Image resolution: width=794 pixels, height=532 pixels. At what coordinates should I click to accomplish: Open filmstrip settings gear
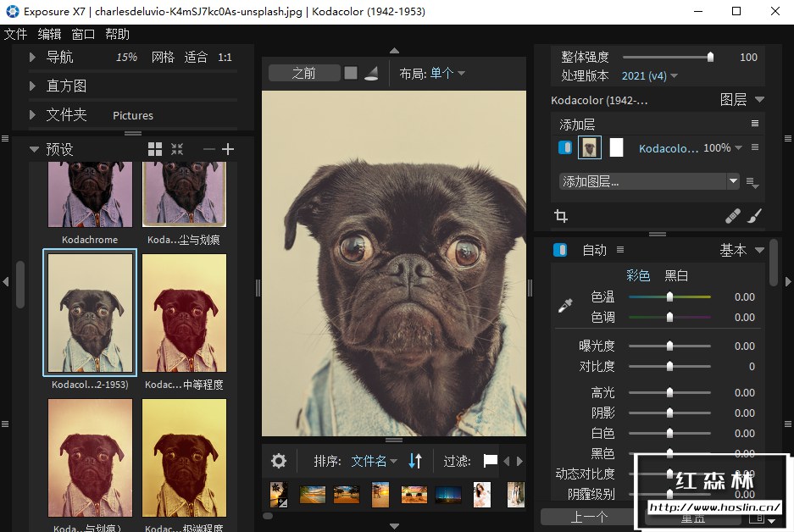click(x=279, y=461)
